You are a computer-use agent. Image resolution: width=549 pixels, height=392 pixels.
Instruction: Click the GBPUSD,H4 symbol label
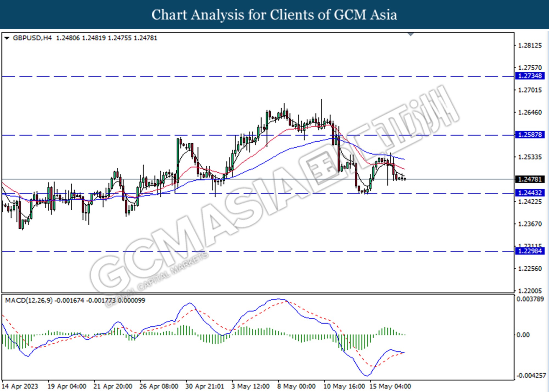(32, 38)
